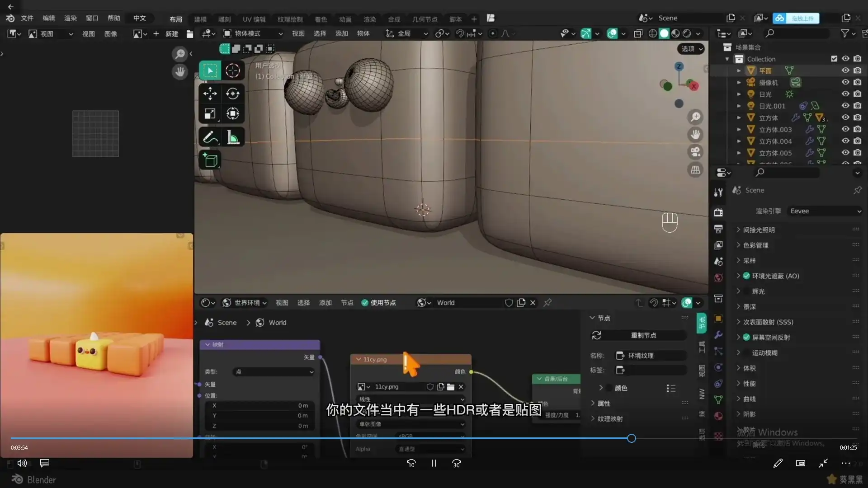Image resolution: width=868 pixels, height=488 pixels.
Task: Click the Add Cube tool icon
Action: coord(210,160)
